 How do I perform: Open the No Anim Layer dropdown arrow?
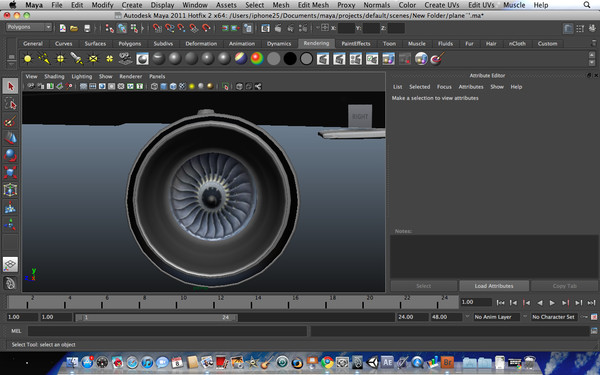[467, 317]
